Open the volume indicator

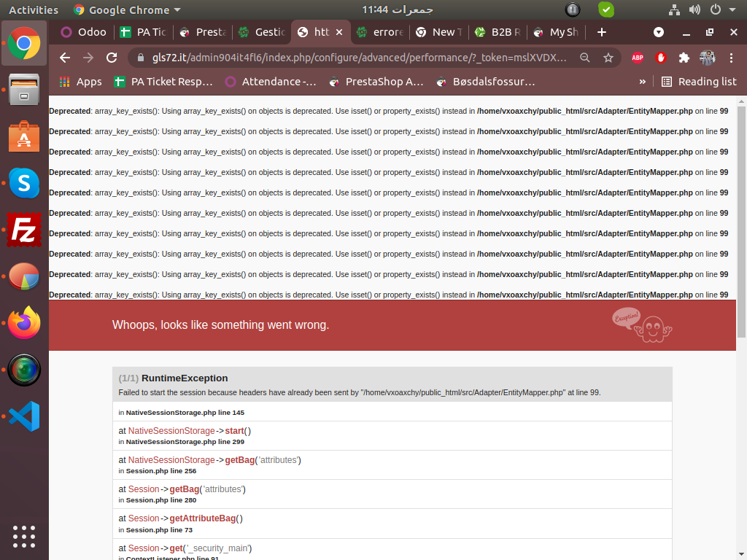[694, 9]
